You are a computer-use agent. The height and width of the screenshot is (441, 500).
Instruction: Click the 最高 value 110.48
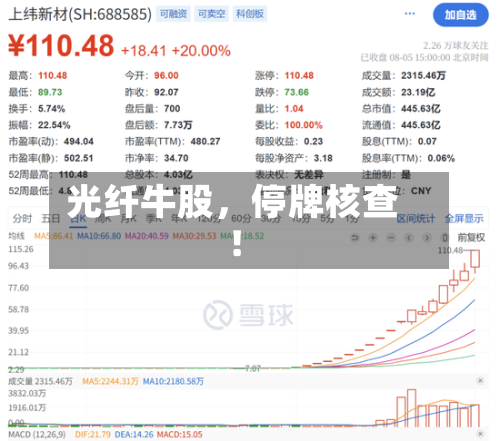[53, 75]
